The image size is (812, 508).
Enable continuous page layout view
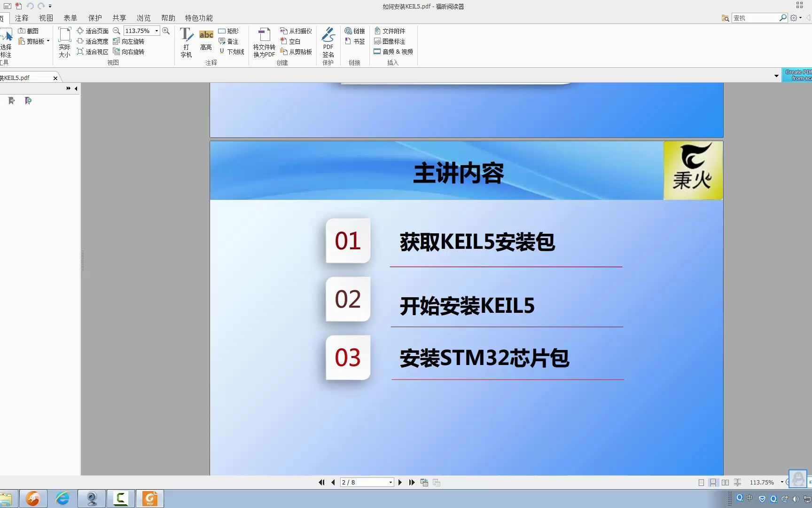tap(714, 482)
